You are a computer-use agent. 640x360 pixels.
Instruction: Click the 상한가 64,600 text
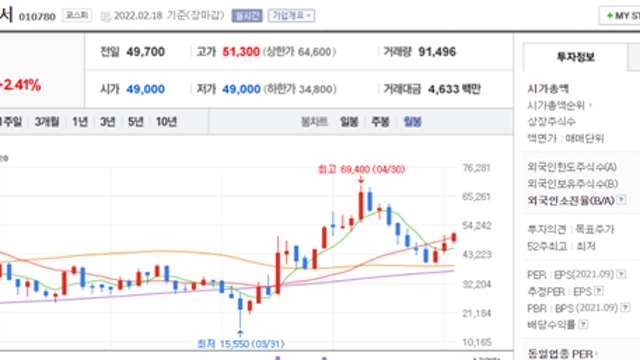[300, 52]
